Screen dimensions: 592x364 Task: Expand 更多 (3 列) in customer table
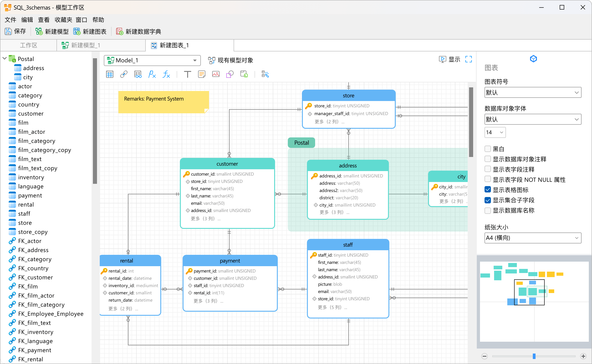[206, 219]
